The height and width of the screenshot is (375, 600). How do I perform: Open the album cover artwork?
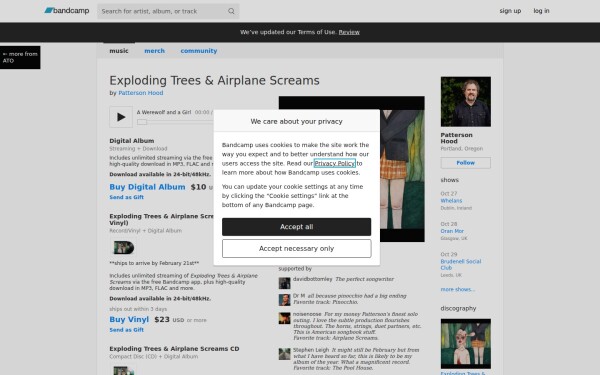pos(402,169)
